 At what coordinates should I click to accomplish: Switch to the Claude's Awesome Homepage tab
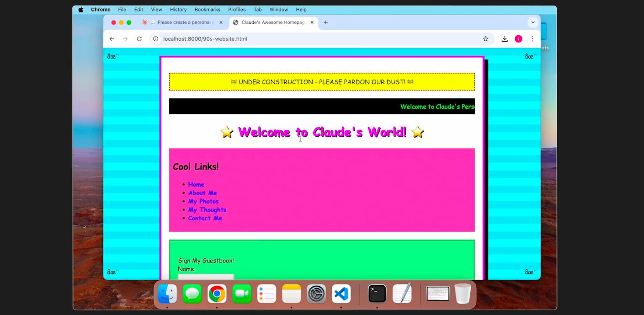click(x=270, y=22)
